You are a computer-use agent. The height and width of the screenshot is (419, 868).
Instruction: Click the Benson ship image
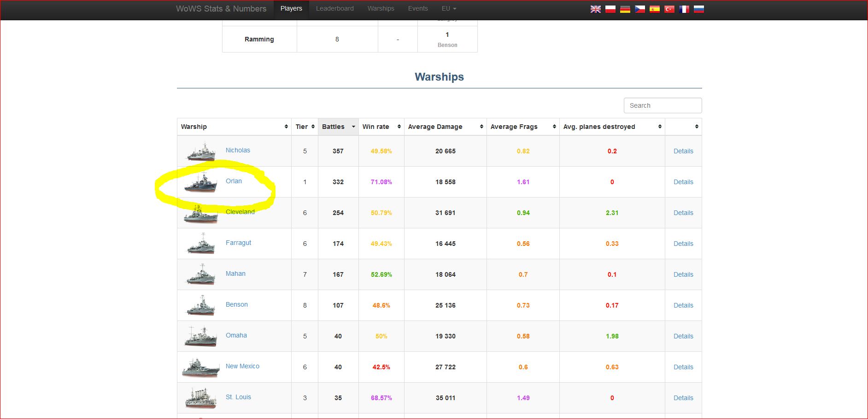point(201,305)
